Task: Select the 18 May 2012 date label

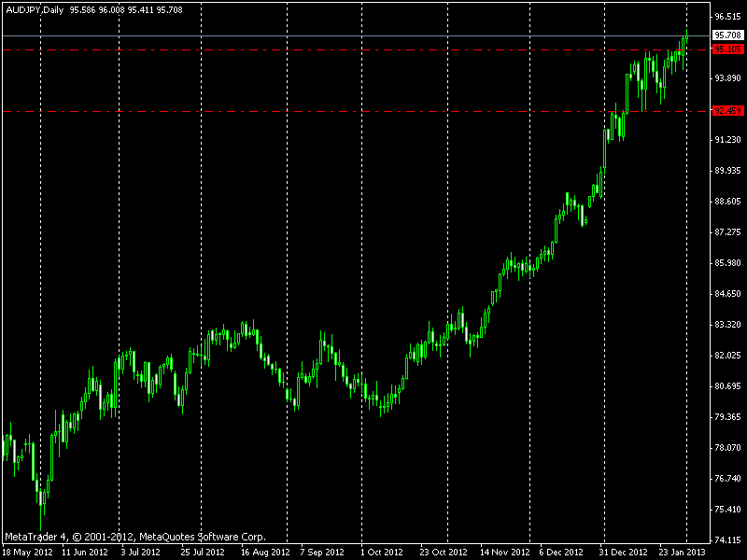Action: [x=27, y=552]
